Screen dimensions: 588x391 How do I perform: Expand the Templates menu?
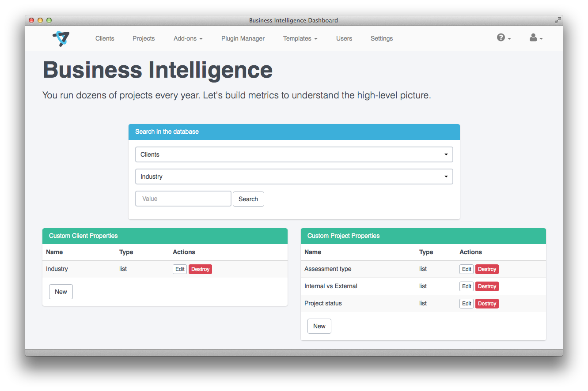[300, 38]
